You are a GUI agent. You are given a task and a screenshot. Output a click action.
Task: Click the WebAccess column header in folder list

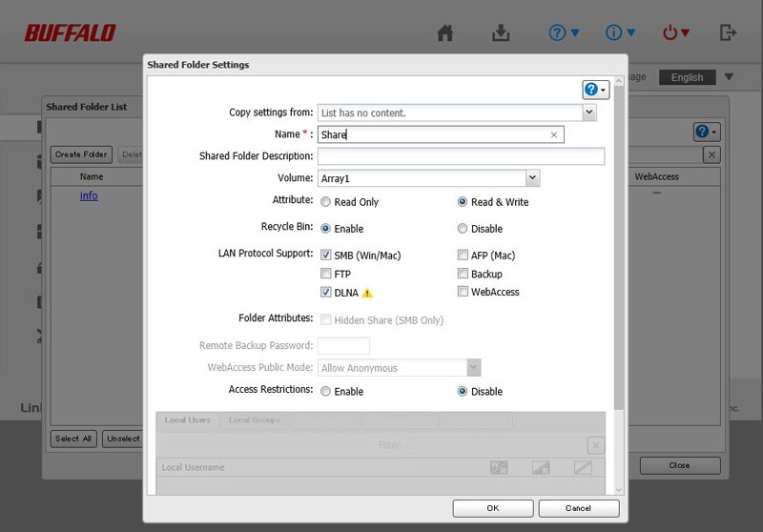click(x=656, y=176)
